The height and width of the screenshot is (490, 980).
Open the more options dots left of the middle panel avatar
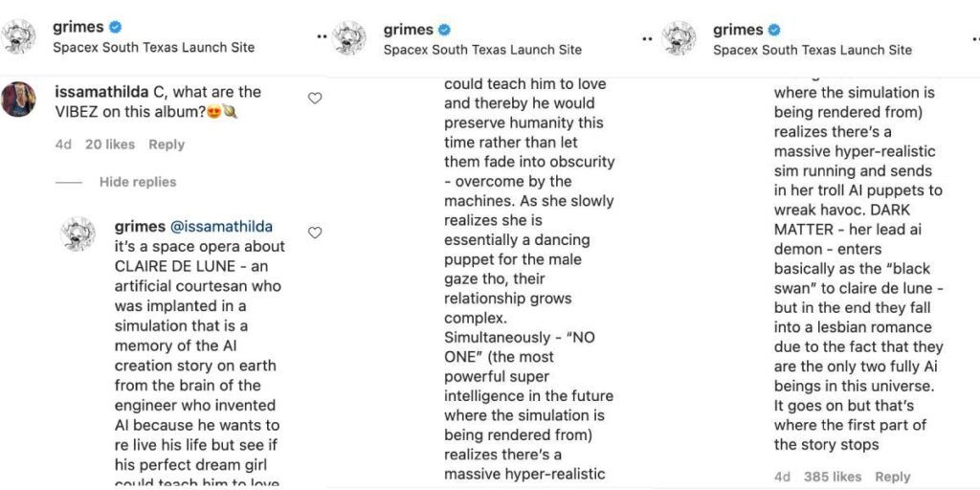point(321,38)
